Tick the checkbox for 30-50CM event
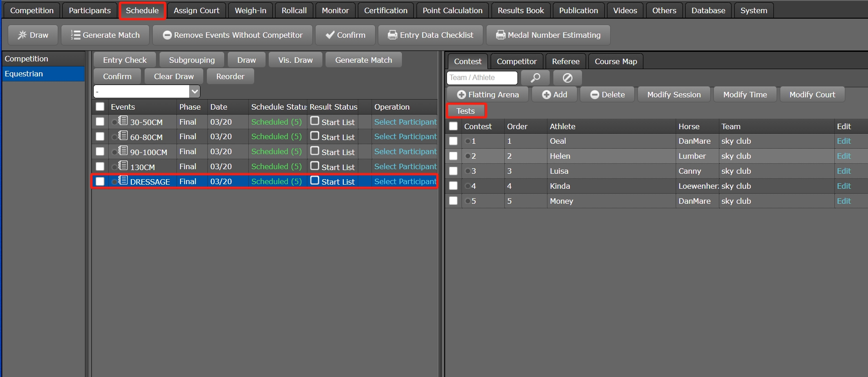The height and width of the screenshot is (377, 868). [100, 122]
